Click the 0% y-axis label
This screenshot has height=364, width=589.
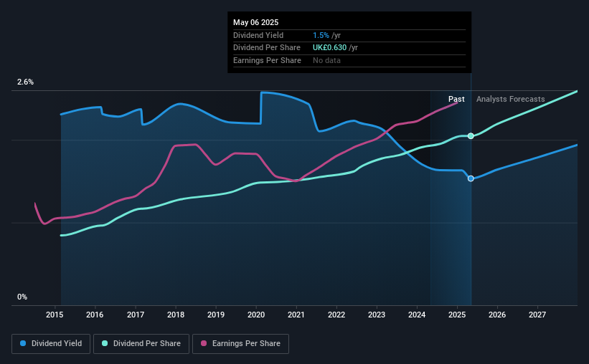(x=22, y=297)
